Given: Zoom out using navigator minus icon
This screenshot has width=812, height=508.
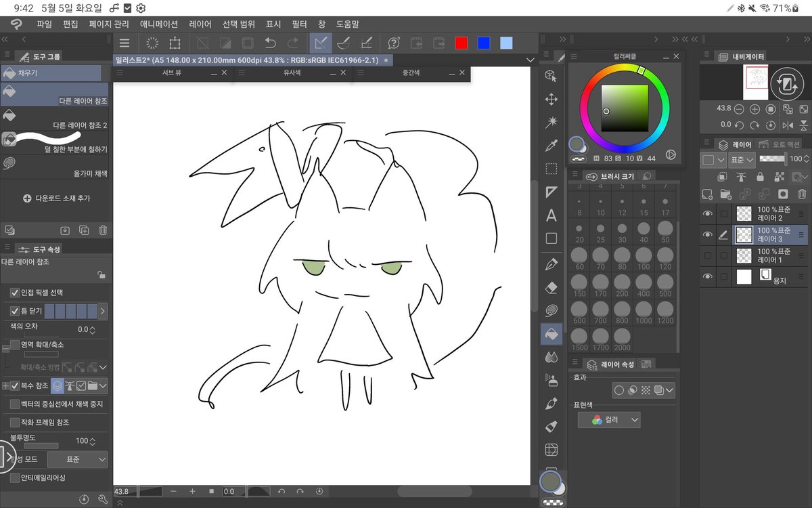Looking at the screenshot, I should [739, 109].
